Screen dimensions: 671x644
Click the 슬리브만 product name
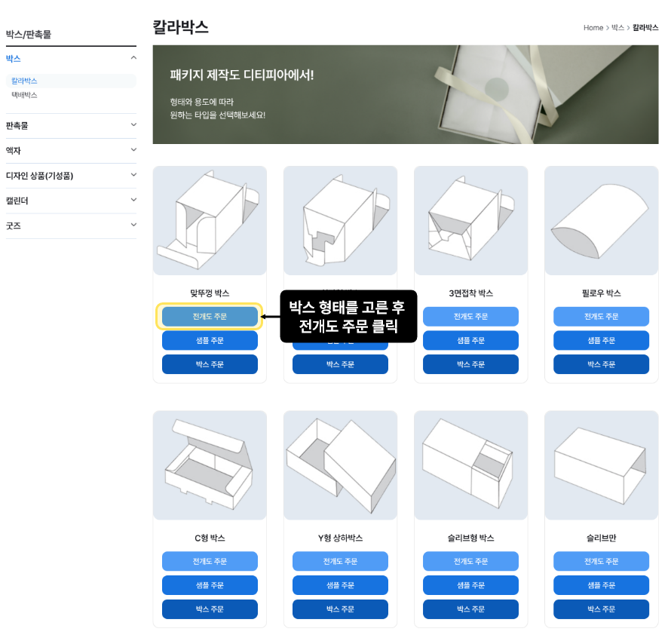click(x=601, y=538)
